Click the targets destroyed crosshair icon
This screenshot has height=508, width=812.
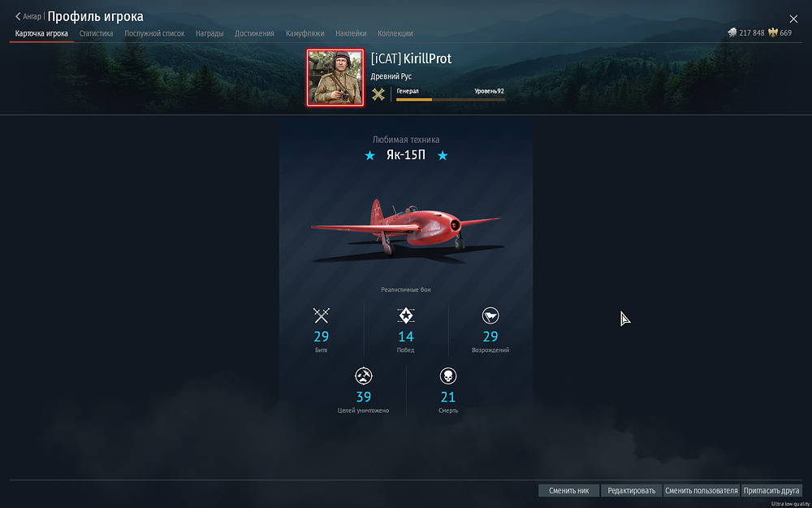(364, 376)
